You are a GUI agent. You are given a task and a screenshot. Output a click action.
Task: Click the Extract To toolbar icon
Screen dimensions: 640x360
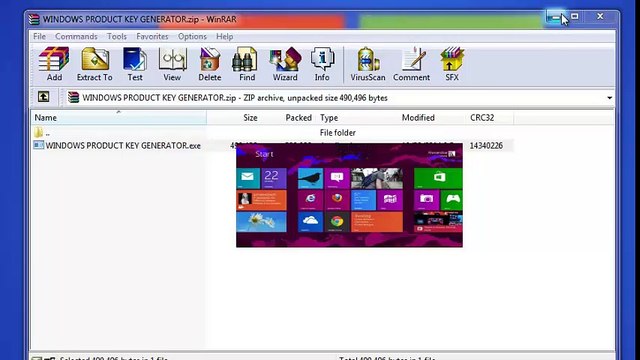click(x=95, y=64)
